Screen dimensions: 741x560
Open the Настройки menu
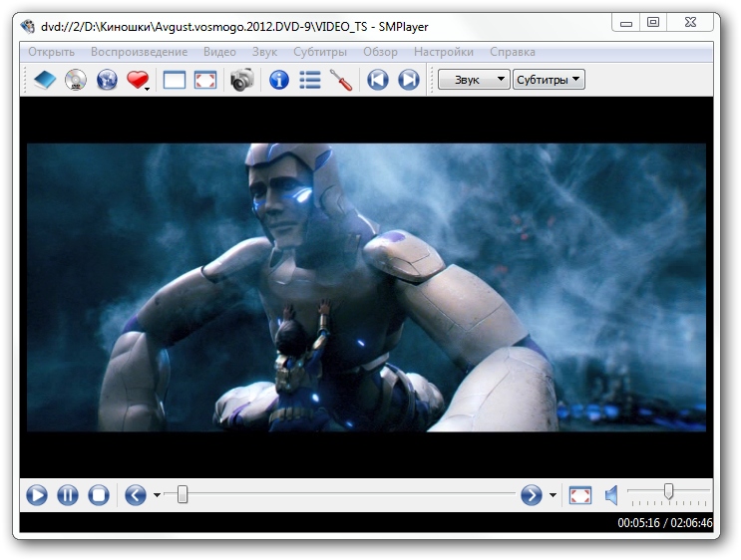[443, 52]
